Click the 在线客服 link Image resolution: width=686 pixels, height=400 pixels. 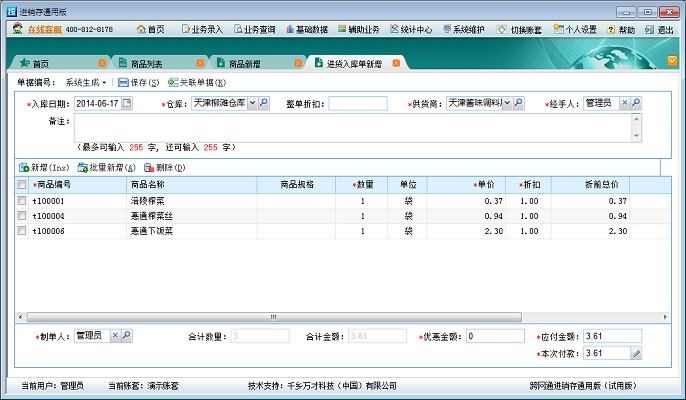pyautogui.click(x=45, y=30)
